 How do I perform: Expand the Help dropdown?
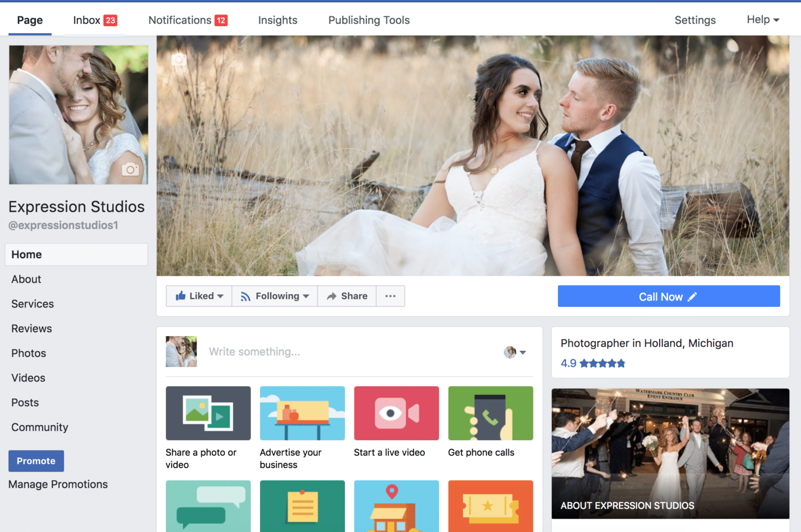click(763, 20)
